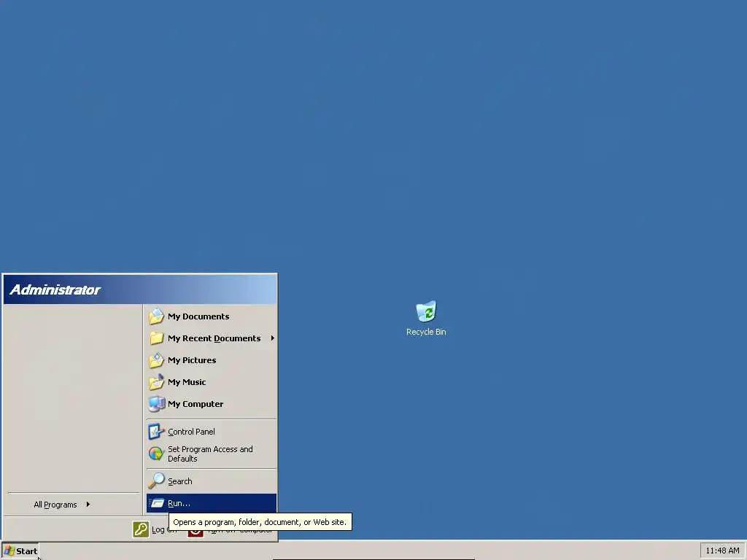Expand the My Recent Documents submenu arrow

point(273,338)
